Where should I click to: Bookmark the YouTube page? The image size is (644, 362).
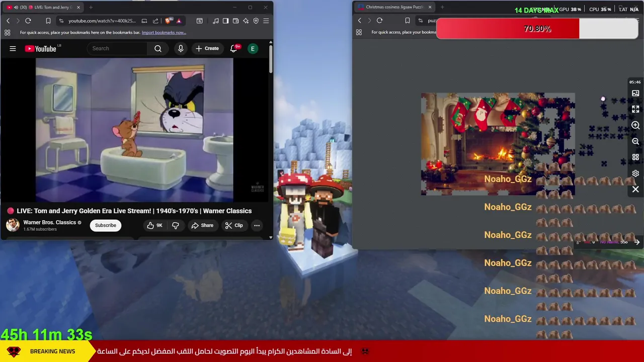(x=48, y=21)
